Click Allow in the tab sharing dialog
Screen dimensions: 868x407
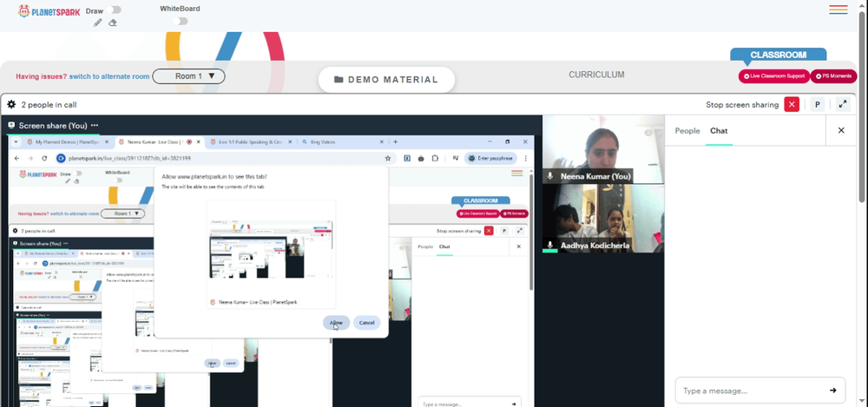tap(336, 323)
